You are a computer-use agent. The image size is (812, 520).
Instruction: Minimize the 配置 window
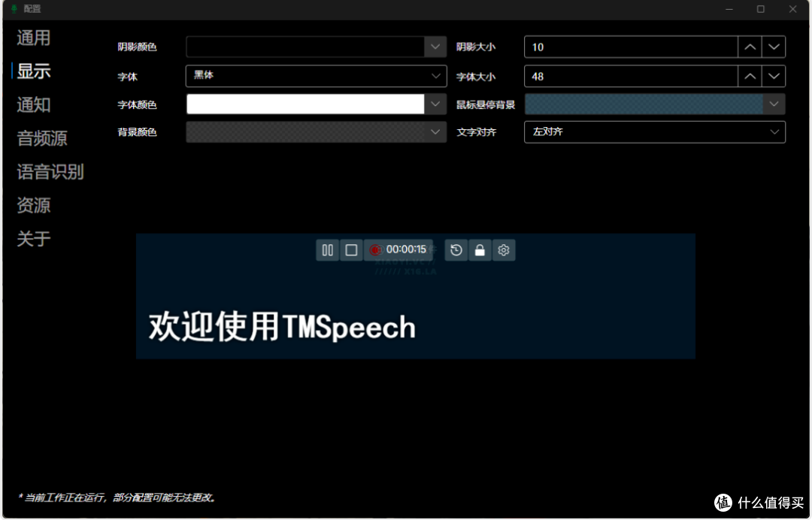point(729,9)
